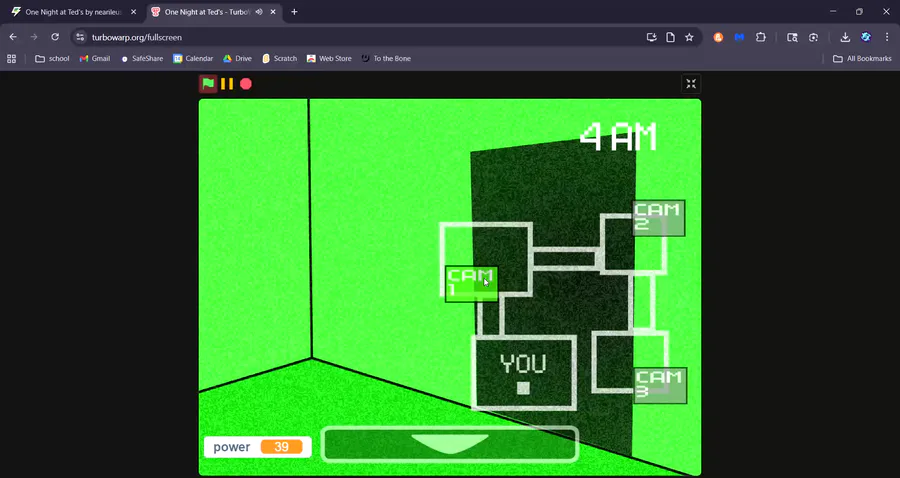Image resolution: width=900 pixels, height=478 pixels.
Task: Open the school bookmarks folder
Action: coord(52,59)
